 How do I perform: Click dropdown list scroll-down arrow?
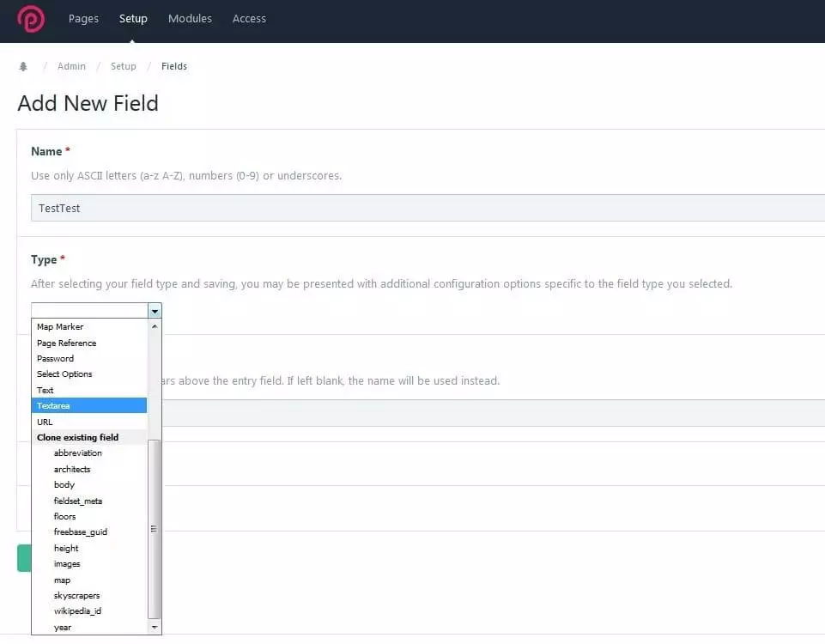click(x=155, y=628)
